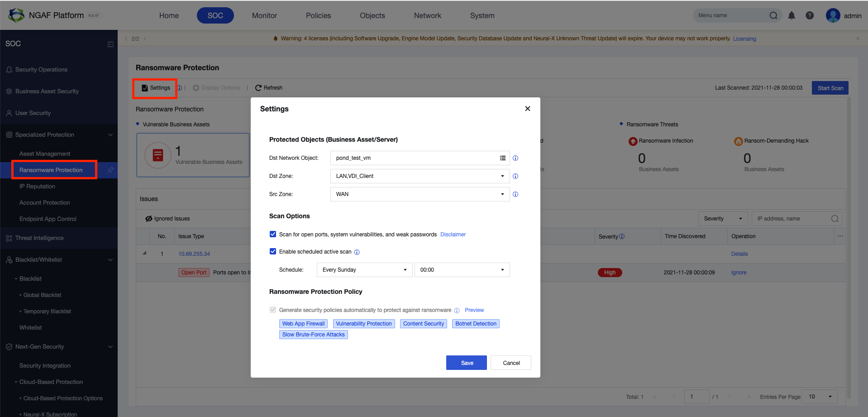Select Account Protection in sidebar
Viewport: 868px width, 417px height.
pos(44,203)
